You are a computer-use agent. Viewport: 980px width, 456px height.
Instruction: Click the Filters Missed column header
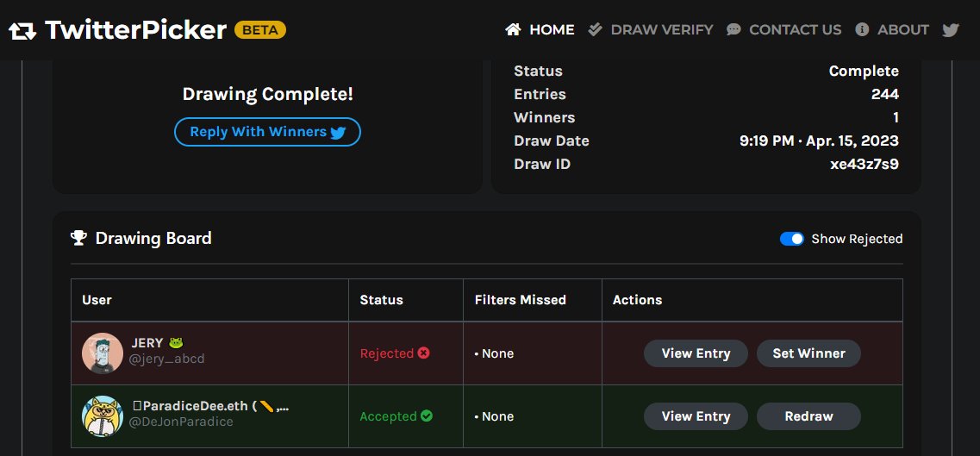[x=520, y=300]
